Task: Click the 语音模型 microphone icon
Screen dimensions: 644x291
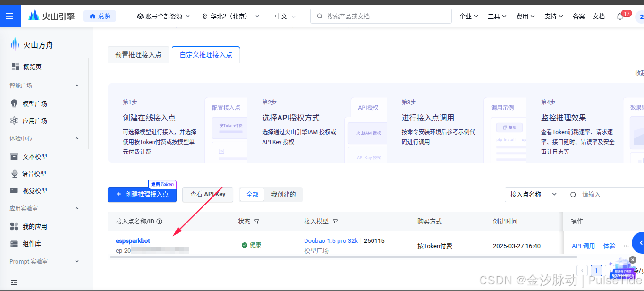Action: [x=15, y=173]
